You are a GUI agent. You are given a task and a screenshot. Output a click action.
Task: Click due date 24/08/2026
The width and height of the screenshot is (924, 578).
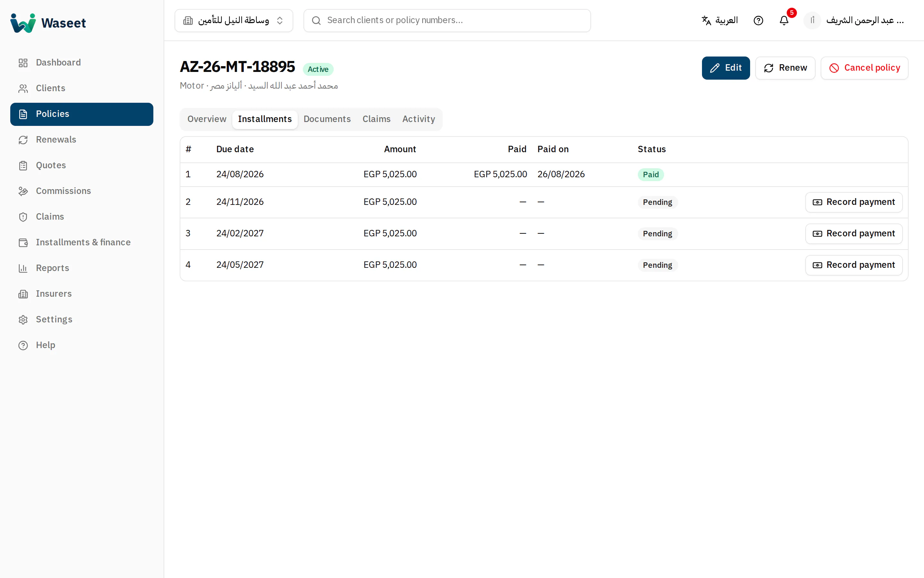240,174
